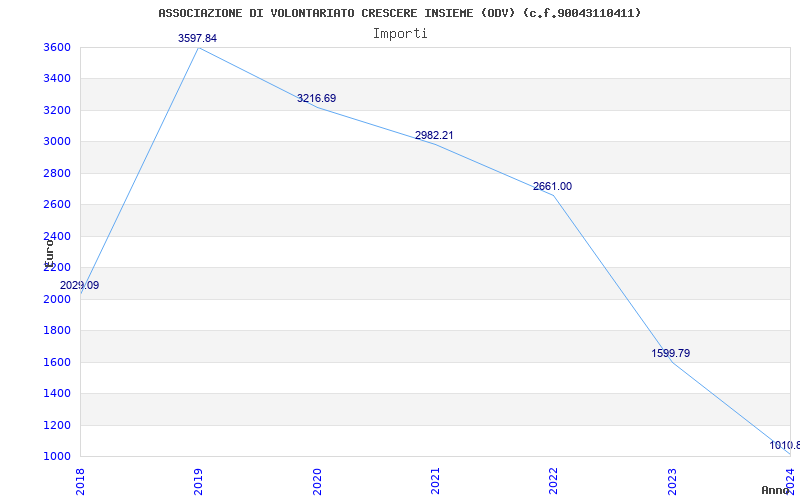Click the 2021 x-axis label
The height and width of the screenshot is (500, 800).
(435, 481)
